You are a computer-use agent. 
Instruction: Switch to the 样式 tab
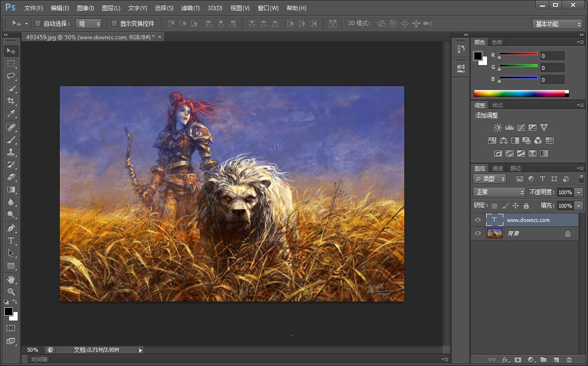[x=498, y=105]
